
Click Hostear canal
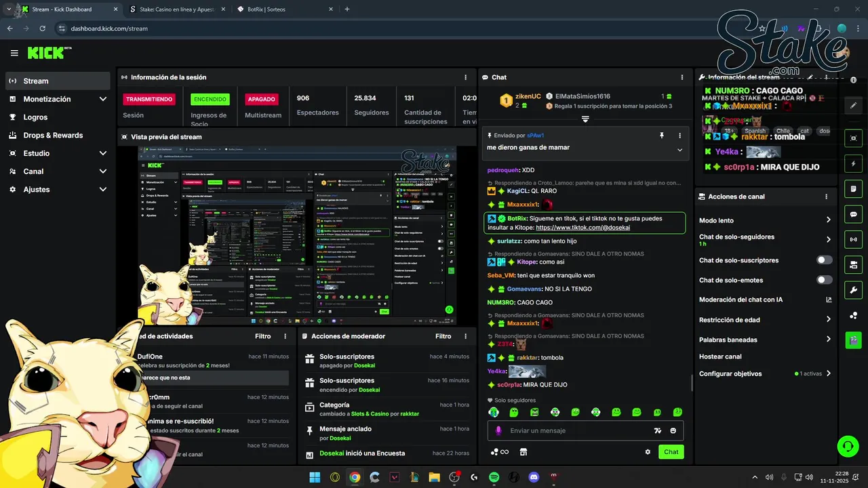[720, 357]
